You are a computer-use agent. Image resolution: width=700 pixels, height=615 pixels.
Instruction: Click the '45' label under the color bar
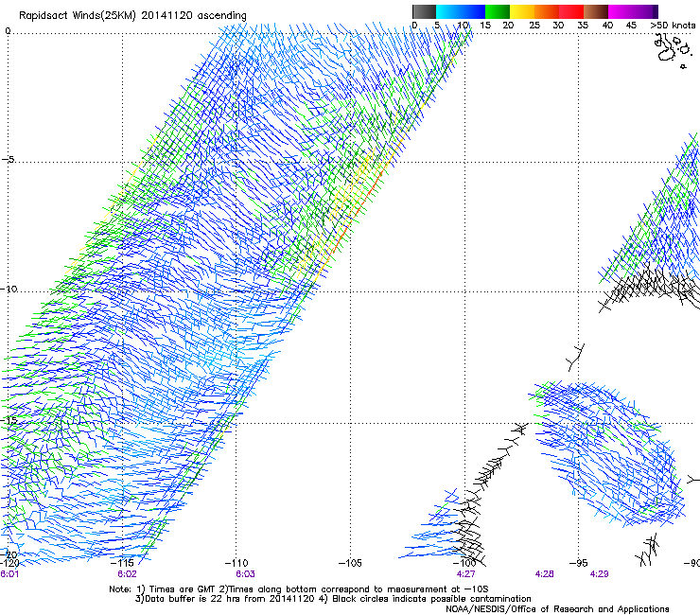pyautogui.click(x=631, y=25)
